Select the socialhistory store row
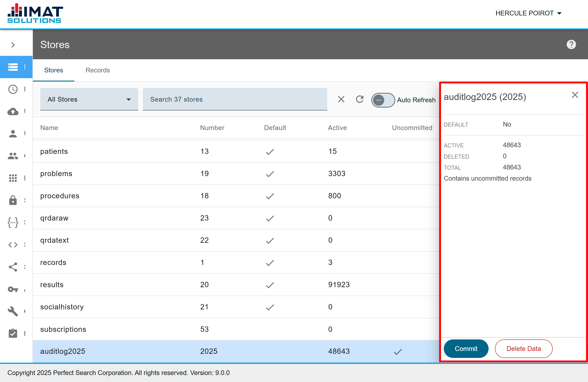The image size is (588, 382). point(236,307)
